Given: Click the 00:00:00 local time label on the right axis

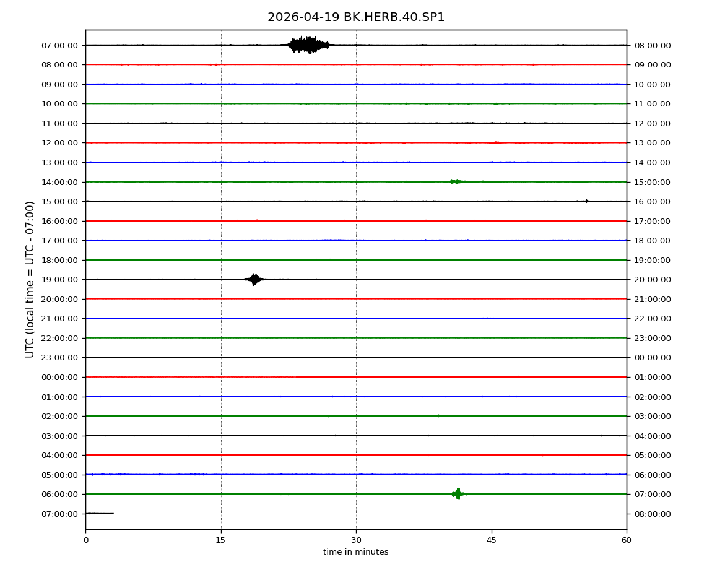Looking at the screenshot, I should pyautogui.click(x=653, y=357).
